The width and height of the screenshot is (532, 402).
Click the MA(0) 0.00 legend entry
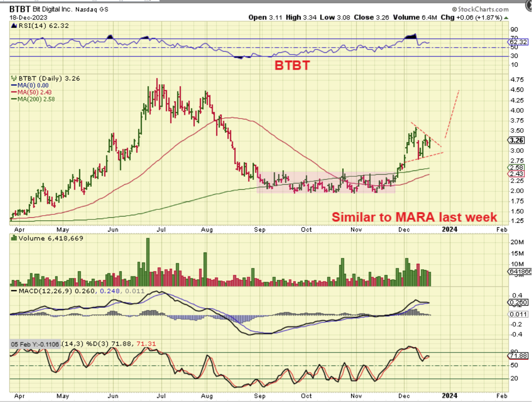click(30, 85)
